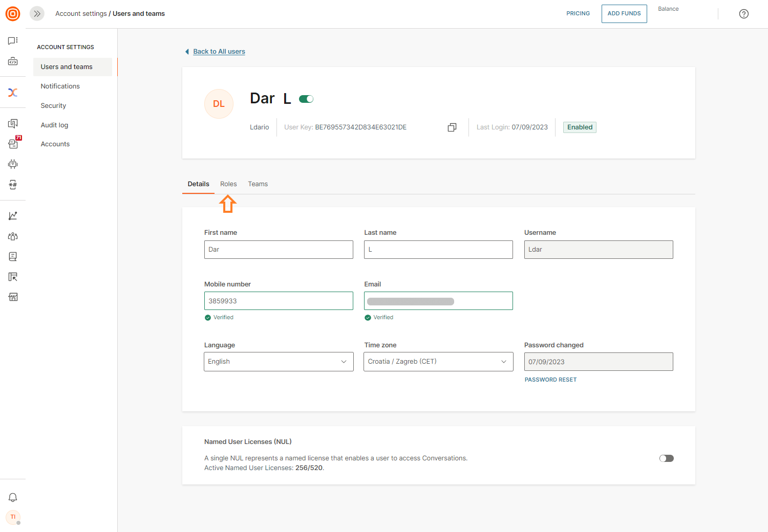Click the Balance label in header
The width and height of the screenshot is (768, 532).
[x=668, y=9]
